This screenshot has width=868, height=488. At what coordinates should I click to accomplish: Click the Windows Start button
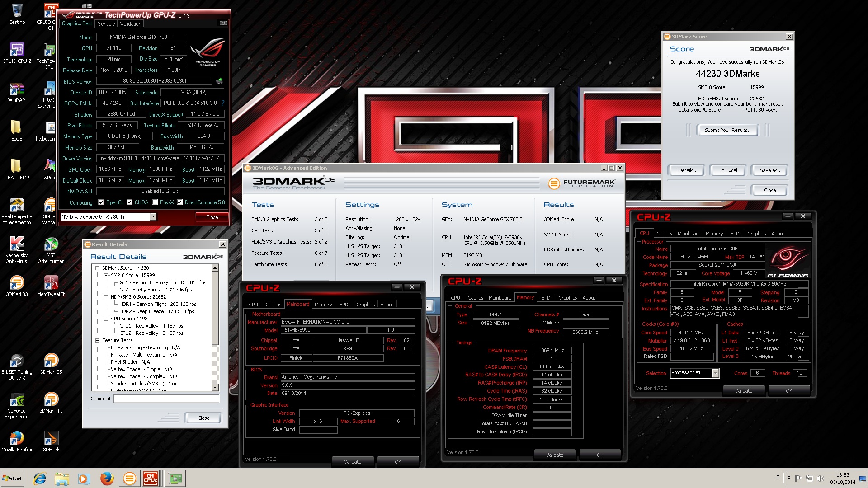(x=12, y=478)
